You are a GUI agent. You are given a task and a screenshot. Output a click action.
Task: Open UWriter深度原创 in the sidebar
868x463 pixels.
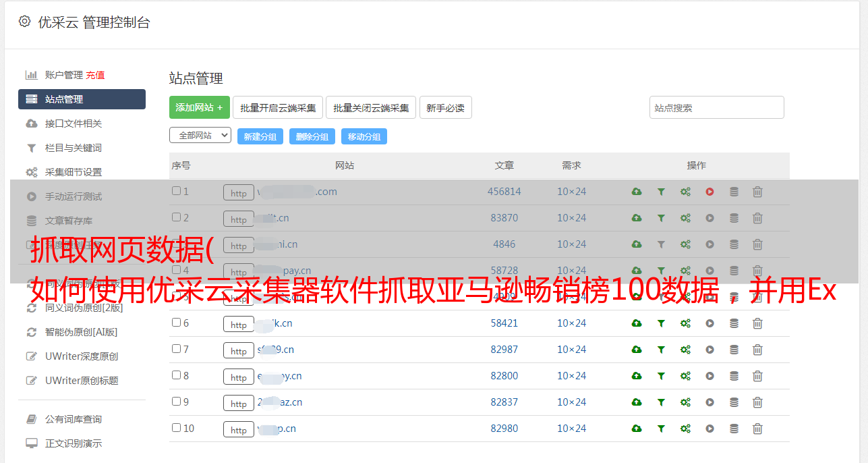[82, 356]
